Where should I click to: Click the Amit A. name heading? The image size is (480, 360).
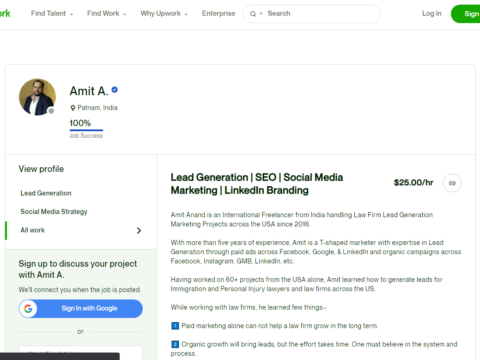[89, 91]
